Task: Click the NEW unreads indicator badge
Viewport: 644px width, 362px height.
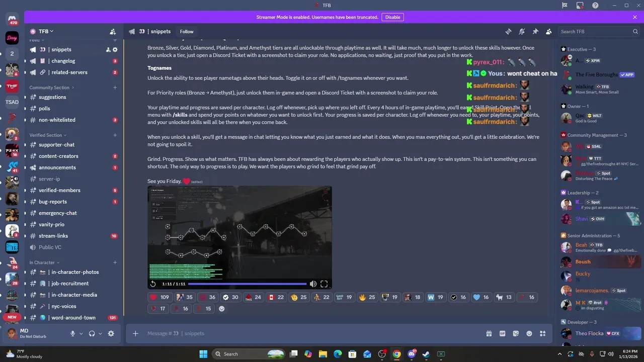Action: 12,317
